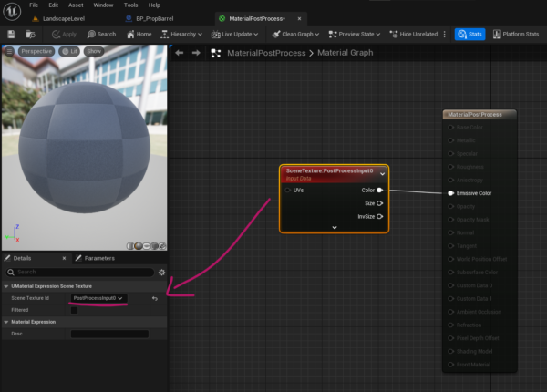This screenshot has height=392, width=547.
Task: Open the Window menu
Action: pyautogui.click(x=103, y=5)
